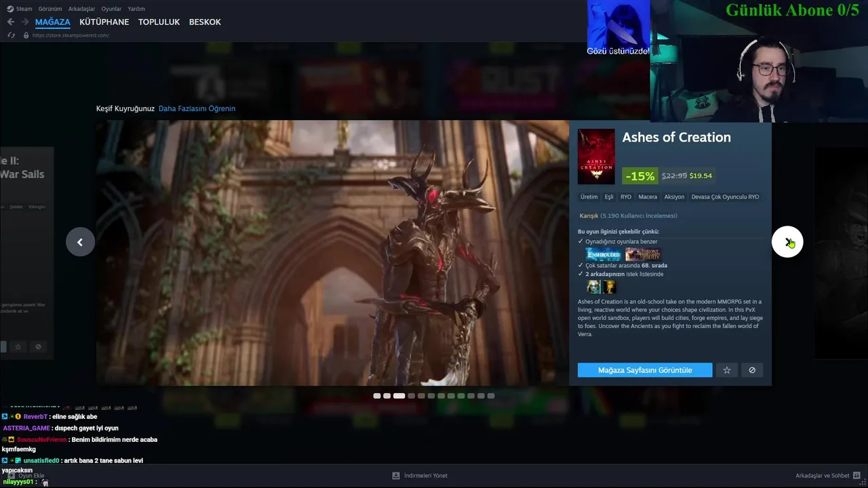Go back with the left arrow
Image resolution: width=868 pixels, height=488 pixels.
pos(11,22)
